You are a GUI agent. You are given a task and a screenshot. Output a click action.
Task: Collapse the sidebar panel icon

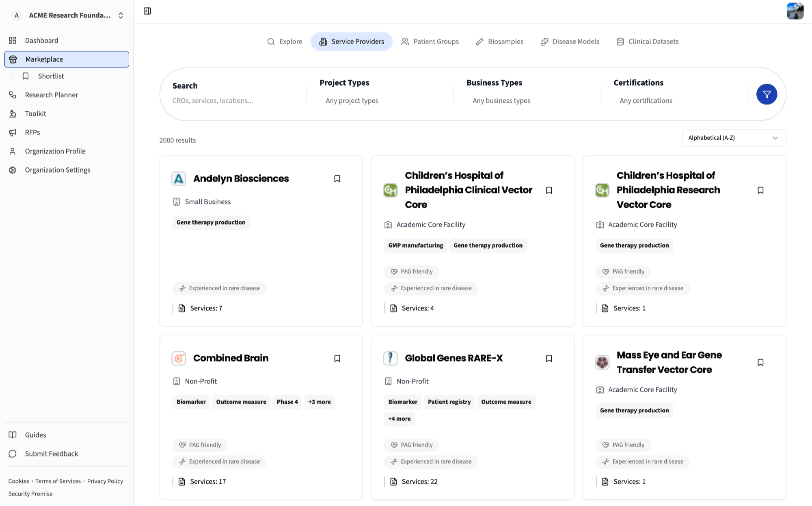tap(147, 11)
